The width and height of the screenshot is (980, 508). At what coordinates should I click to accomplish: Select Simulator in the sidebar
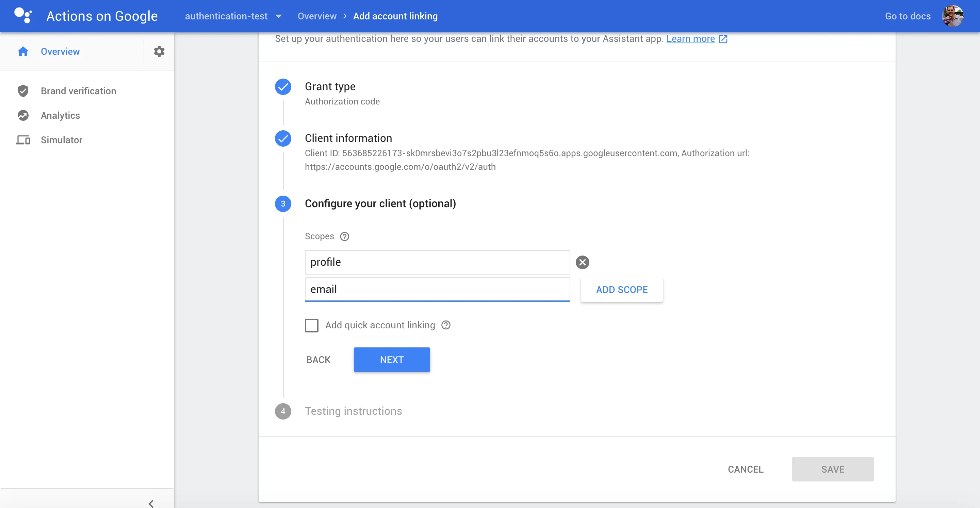click(61, 140)
